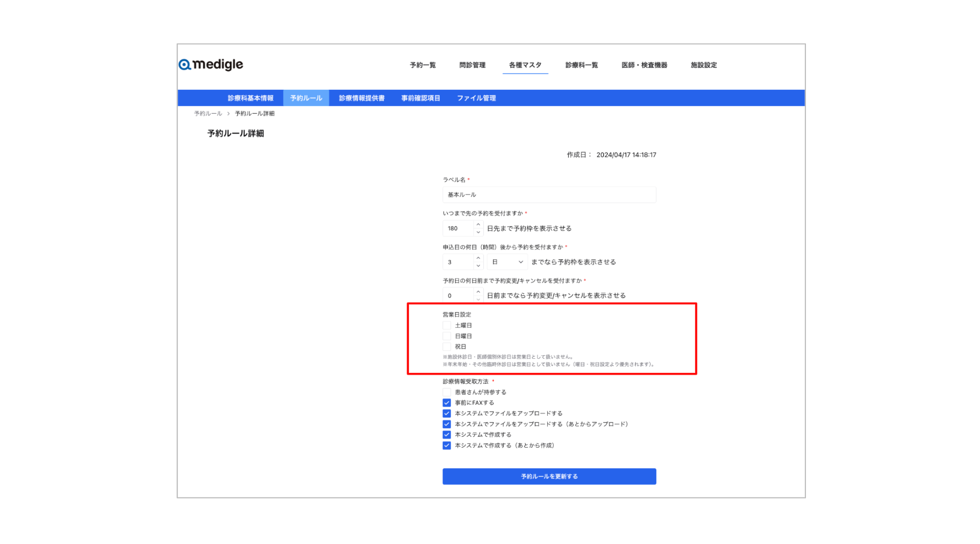Viewport: 980px width, 544px height.
Task: Click the cancel-days field showing 0
Action: coord(458,295)
